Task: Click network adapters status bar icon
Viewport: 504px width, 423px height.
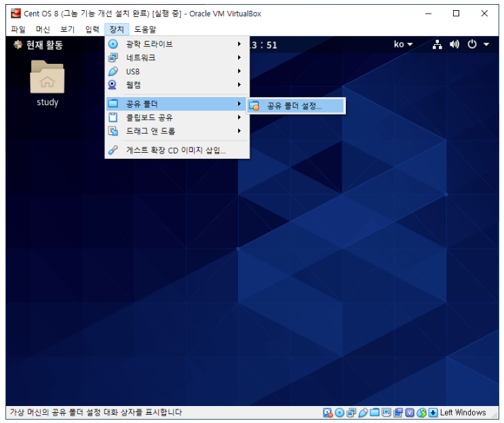Action: [x=351, y=413]
